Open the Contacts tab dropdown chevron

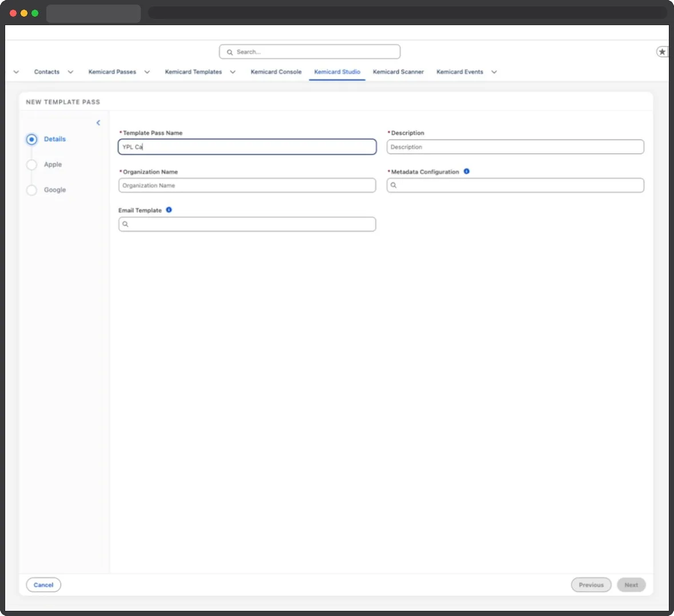tap(70, 71)
